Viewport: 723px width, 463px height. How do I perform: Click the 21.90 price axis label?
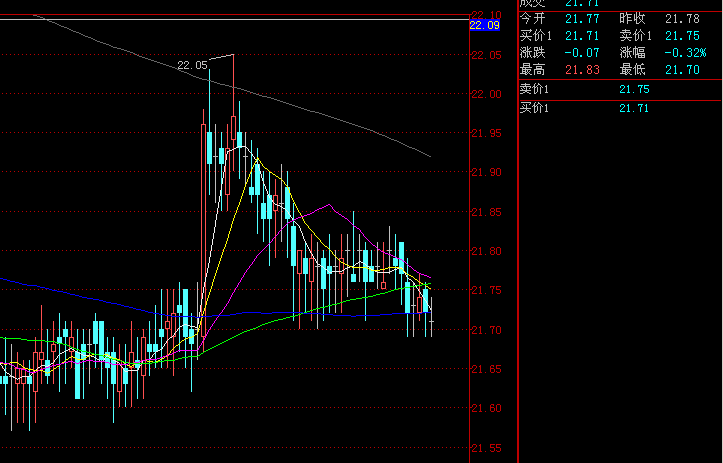486,172
